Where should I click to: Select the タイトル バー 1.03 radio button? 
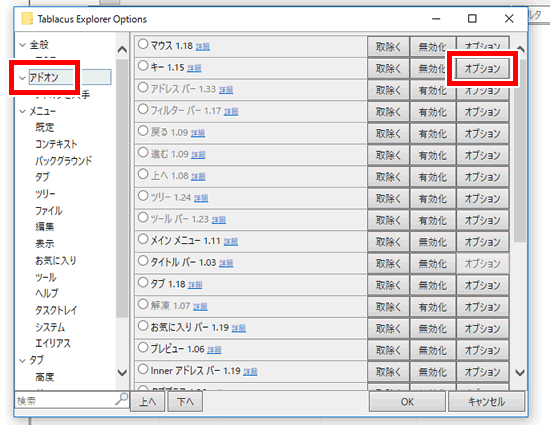point(143,261)
